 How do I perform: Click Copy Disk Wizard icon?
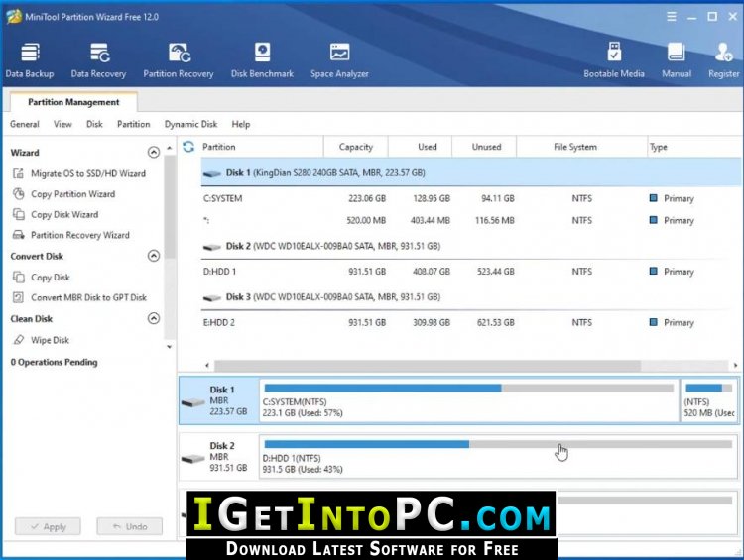pyautogui.click(x=18, y=214)
